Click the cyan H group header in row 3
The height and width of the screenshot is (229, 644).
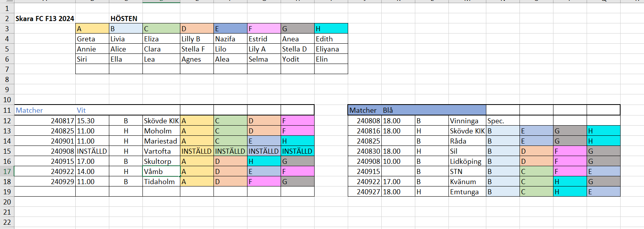coord(331,29)
